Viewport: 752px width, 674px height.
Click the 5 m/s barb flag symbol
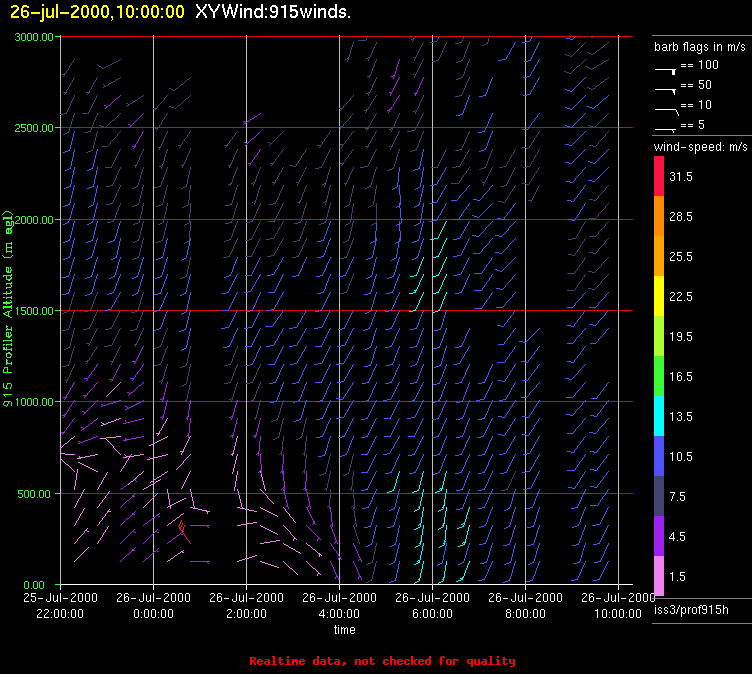pyautogui.click(x=665, y=129)
